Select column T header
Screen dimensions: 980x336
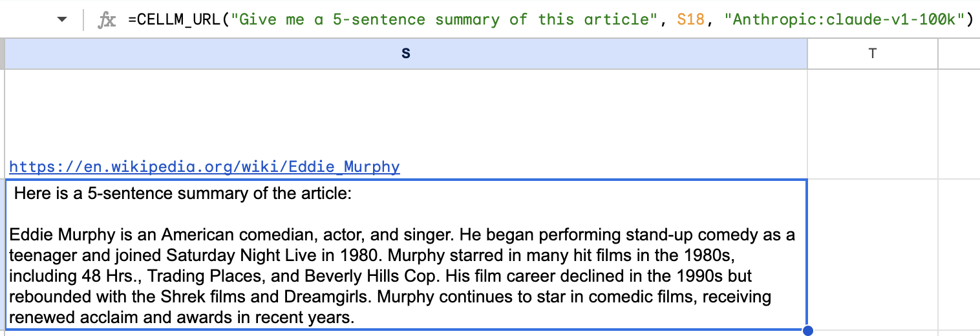(x=873, y=54)
